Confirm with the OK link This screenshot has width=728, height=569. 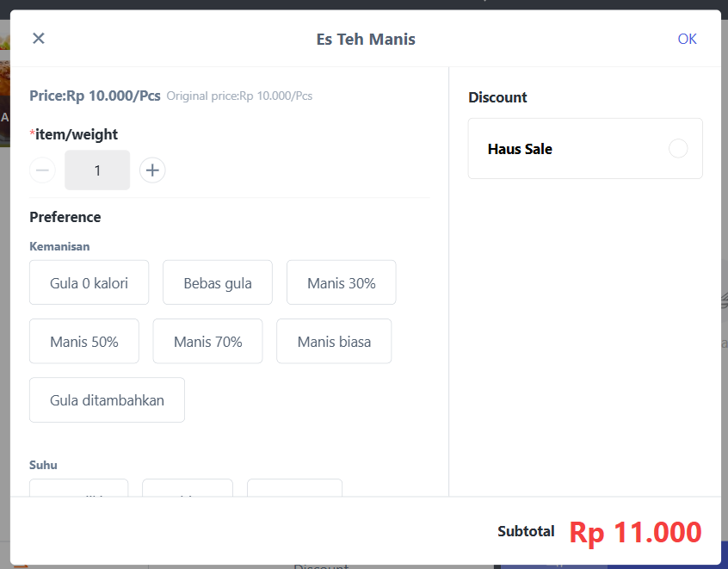[687, 39]
